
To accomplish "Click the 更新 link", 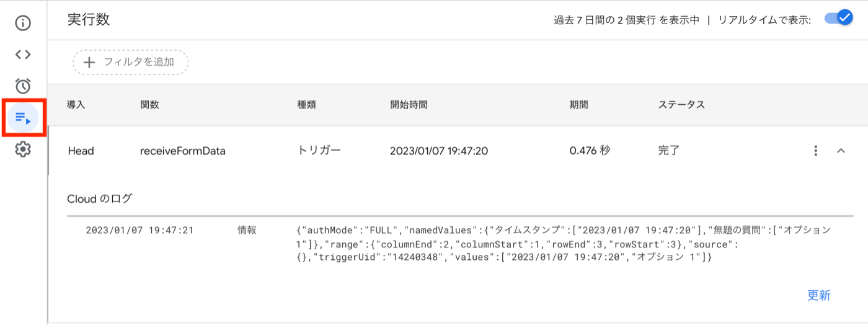I will pyautogui.click(x=818, y=295).
